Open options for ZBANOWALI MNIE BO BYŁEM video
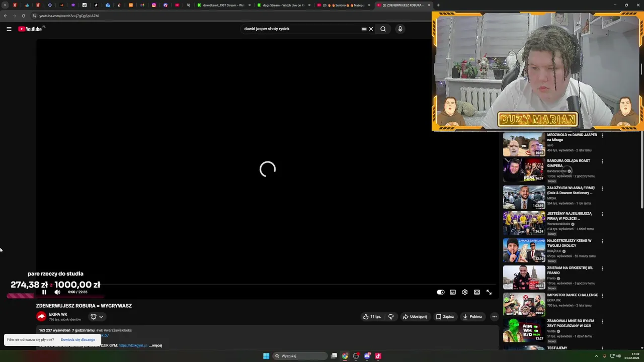644x362 pixels. (602, 321)
